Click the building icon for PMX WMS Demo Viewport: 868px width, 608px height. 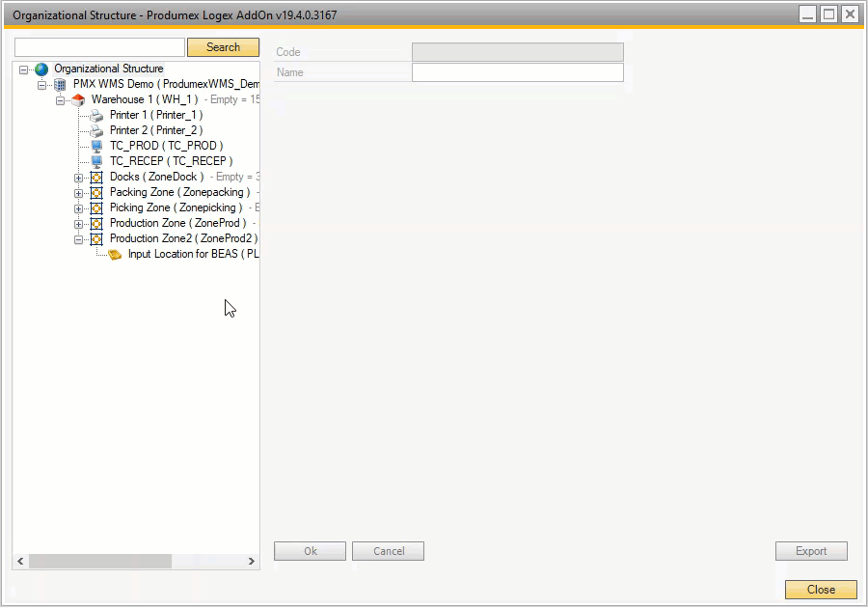[x=60, y=85]
